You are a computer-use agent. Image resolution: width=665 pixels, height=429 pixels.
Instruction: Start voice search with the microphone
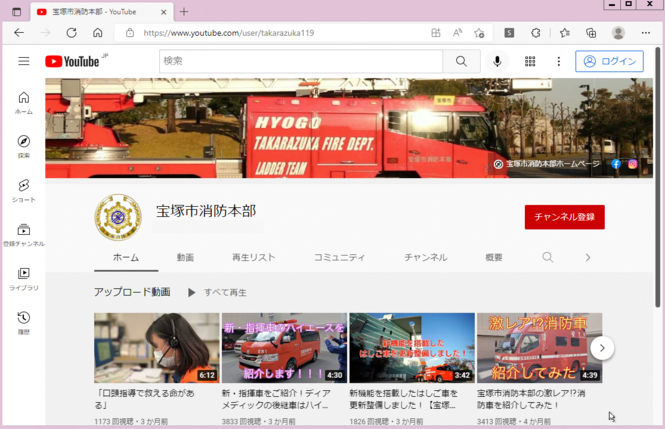pyautogui.click(x=497, y=61)
